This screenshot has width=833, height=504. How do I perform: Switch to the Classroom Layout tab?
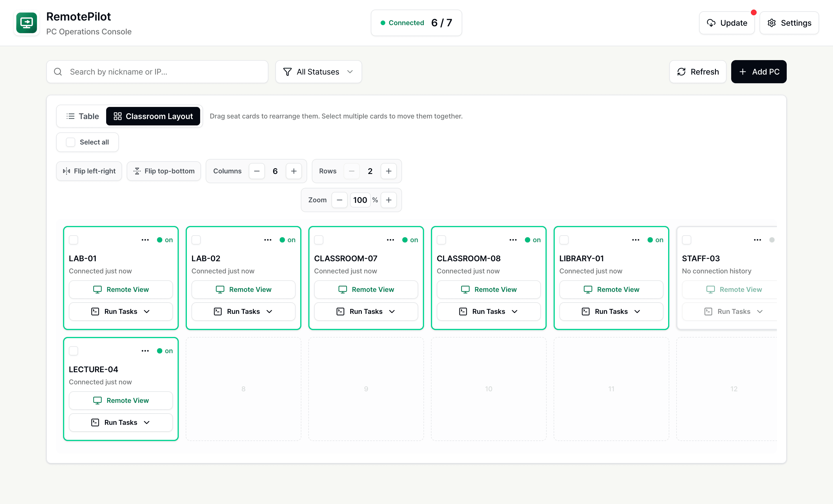tap(153, 116)
